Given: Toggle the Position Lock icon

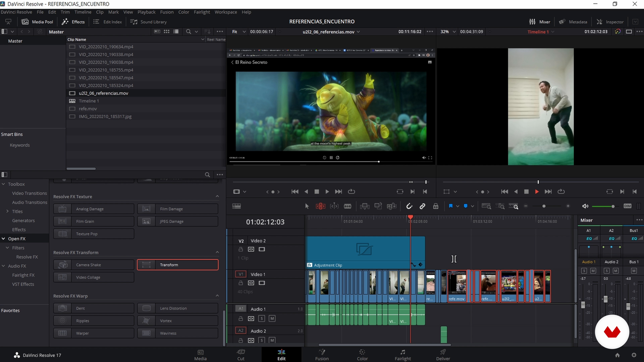Looking at the screenshot, I should click(436, 206).
